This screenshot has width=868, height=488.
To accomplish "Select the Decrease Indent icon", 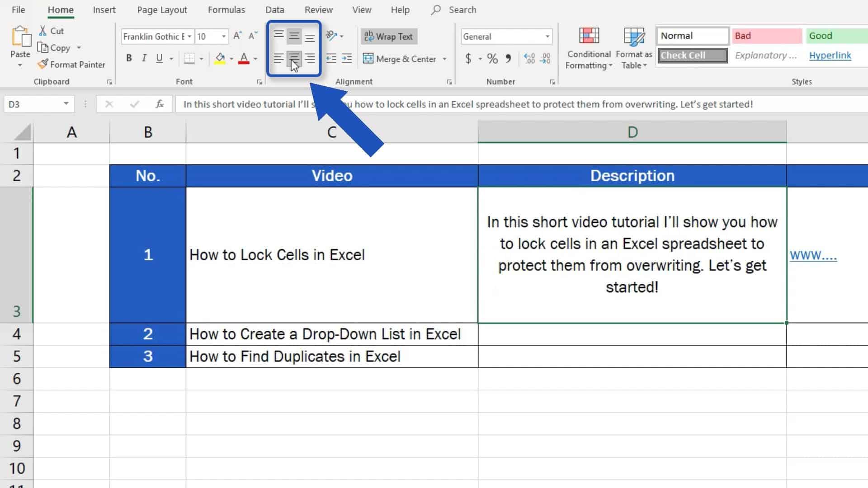I will point(331,58).
